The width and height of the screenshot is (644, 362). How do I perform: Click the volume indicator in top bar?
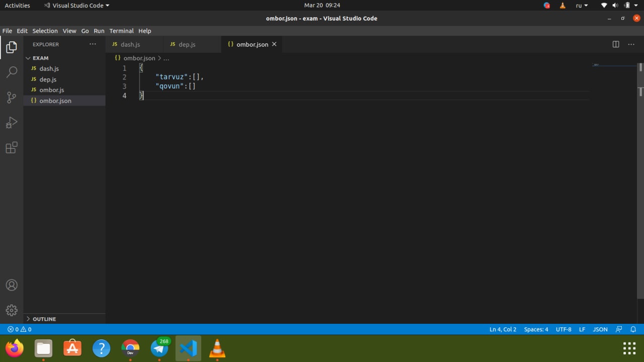615,6
